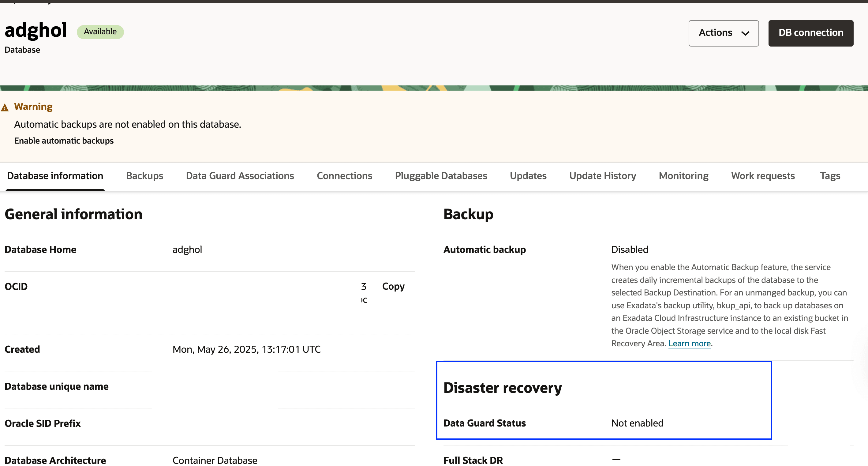Click the Data Guard Status value Not enabled
Screen dimensions: 868x466
637,423
